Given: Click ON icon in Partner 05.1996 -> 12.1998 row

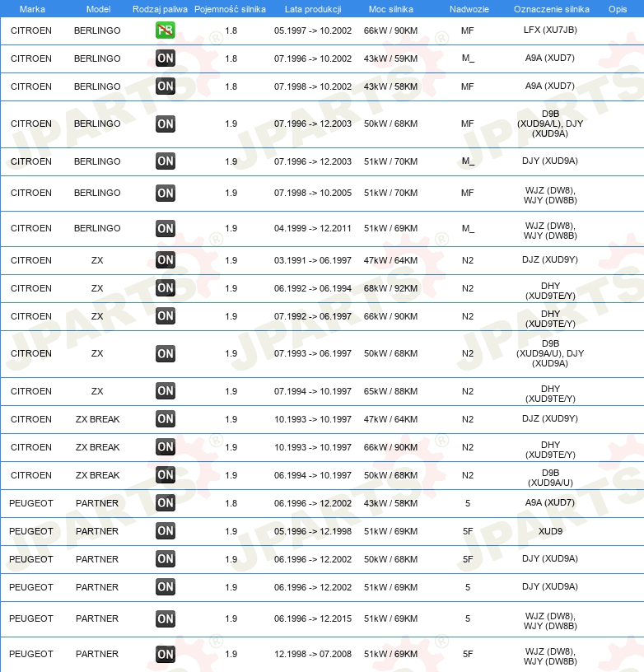Looking at the screenshot, I should click(x=166, y=531).
